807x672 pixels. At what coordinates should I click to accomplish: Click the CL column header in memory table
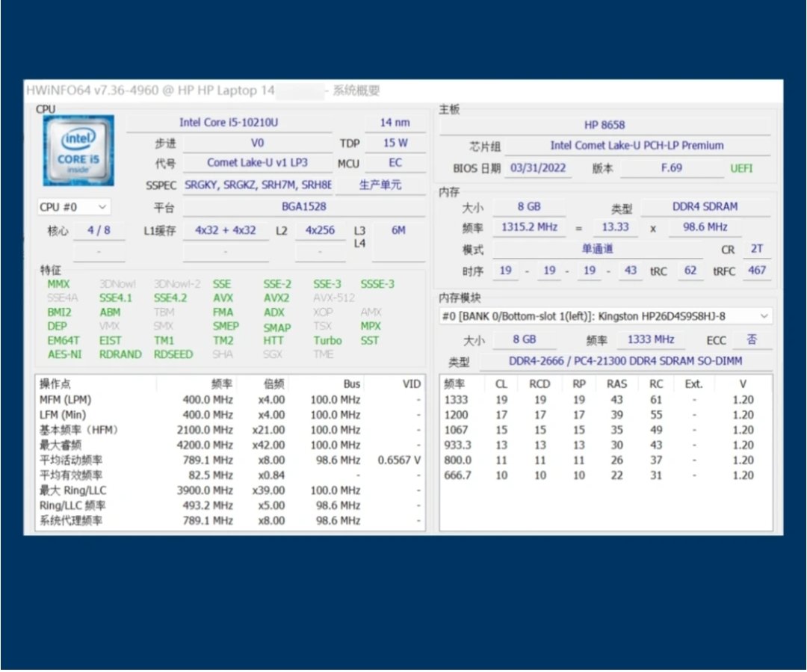501,383
